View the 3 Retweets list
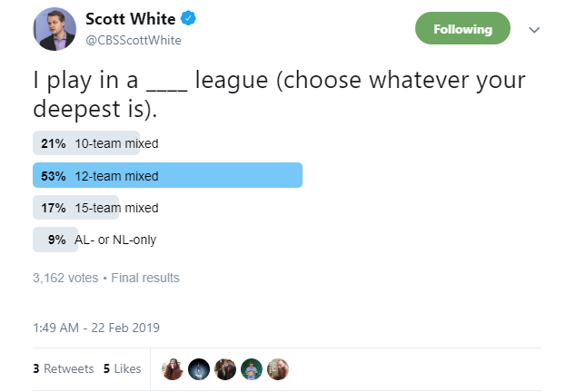Image resolution: width=566 pixels, height=392 pixels. [x=63, y=369]
